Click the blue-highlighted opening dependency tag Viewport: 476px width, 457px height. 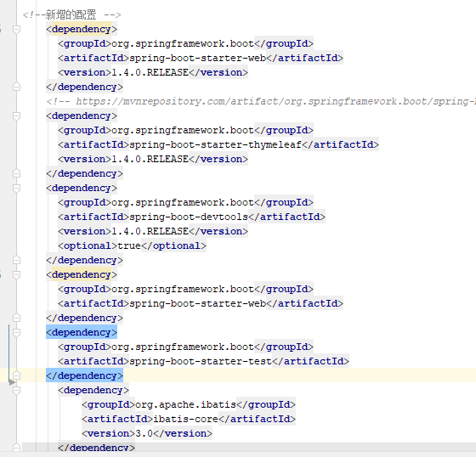[82, 333]
